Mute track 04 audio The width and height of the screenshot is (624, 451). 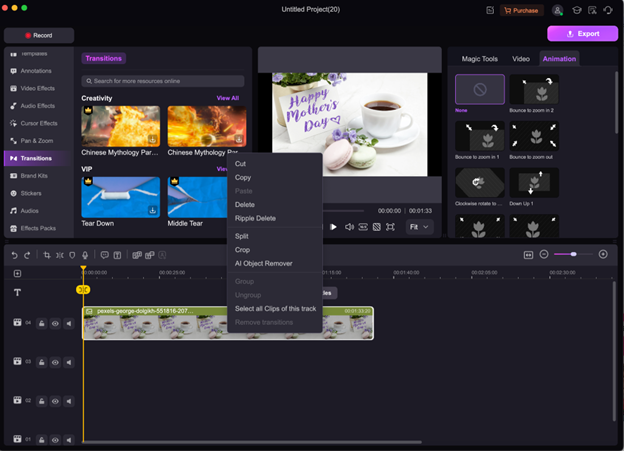[69, 324]
